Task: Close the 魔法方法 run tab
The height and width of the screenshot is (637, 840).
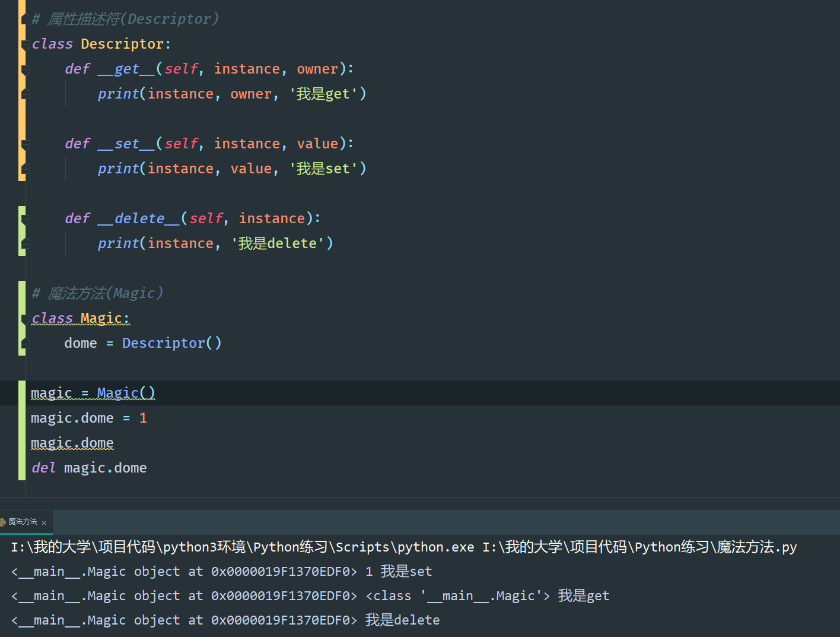Action: click(x=44, y=523)
